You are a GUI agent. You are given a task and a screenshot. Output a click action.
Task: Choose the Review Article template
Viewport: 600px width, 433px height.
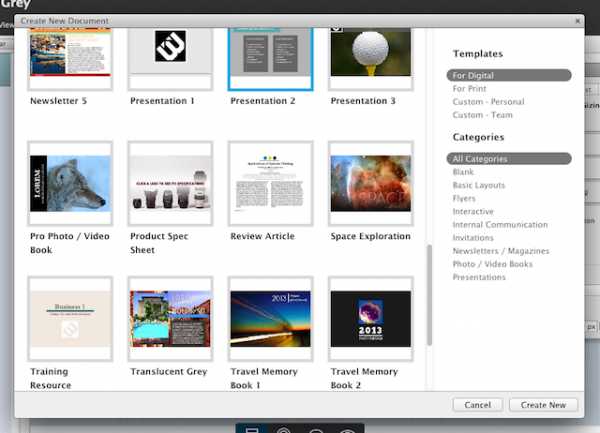click(270, 183)
